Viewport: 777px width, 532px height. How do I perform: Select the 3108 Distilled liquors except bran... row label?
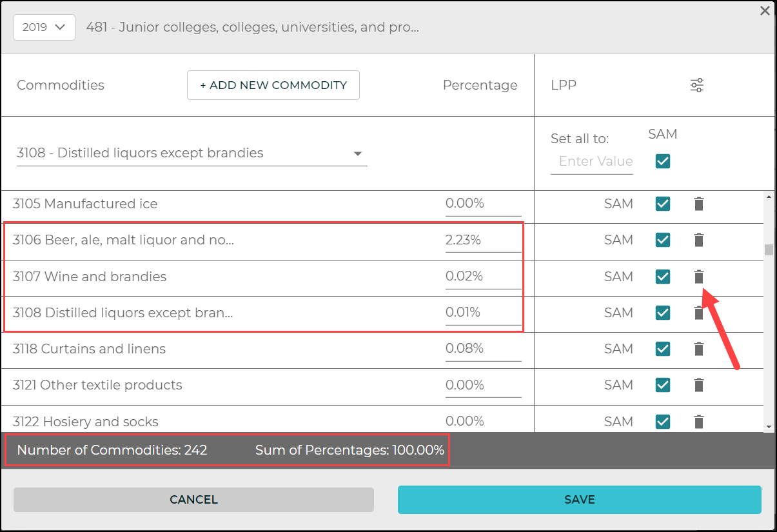pos(123,313)
